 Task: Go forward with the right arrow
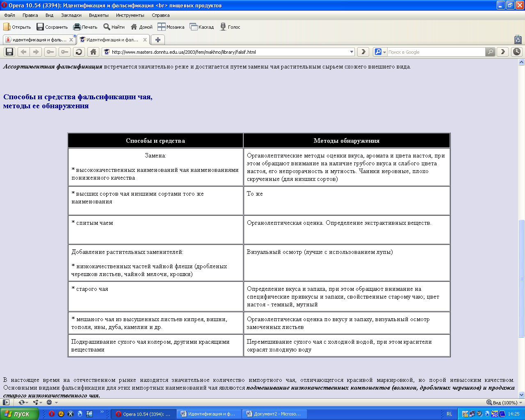(x=36, y=52)
